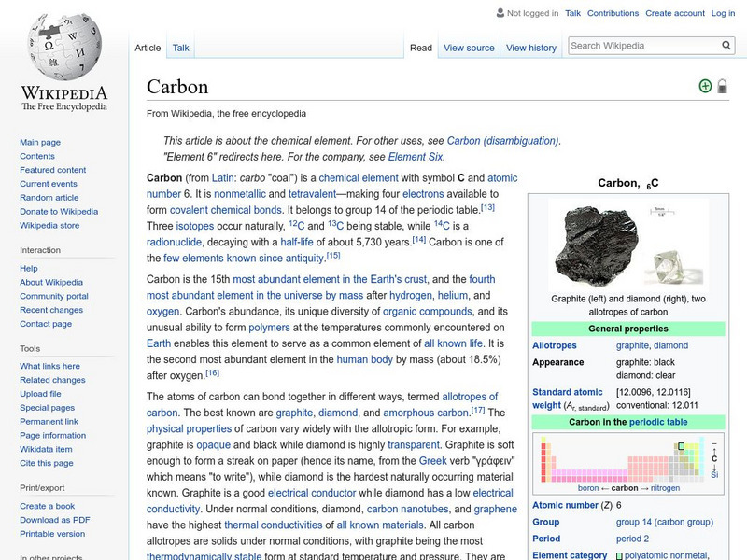Open the half-life link
Image resolution: width=747 pixels, height=560 pixels.
click(297, 242)
